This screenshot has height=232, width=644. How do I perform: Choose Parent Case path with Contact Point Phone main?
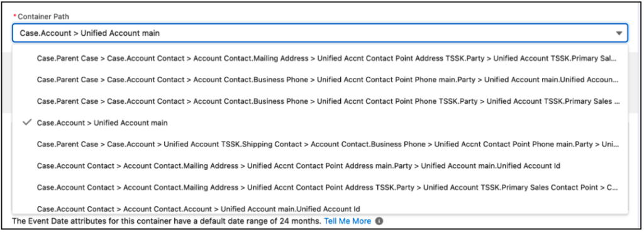[320, 80]
